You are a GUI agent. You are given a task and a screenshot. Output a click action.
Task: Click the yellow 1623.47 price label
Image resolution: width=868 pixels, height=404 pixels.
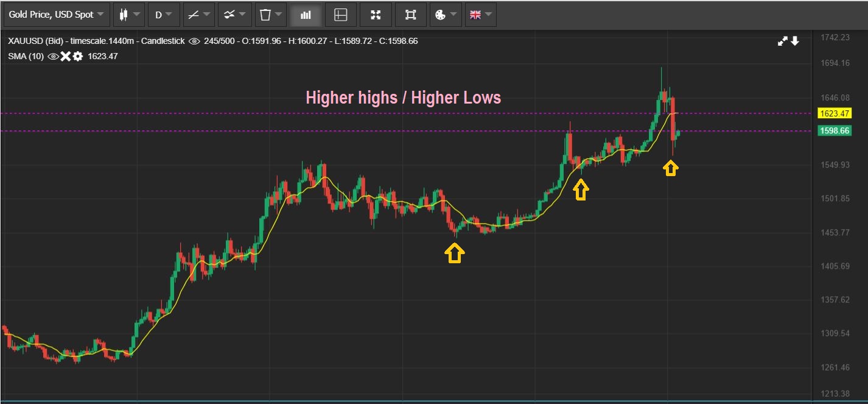[835, 113]
